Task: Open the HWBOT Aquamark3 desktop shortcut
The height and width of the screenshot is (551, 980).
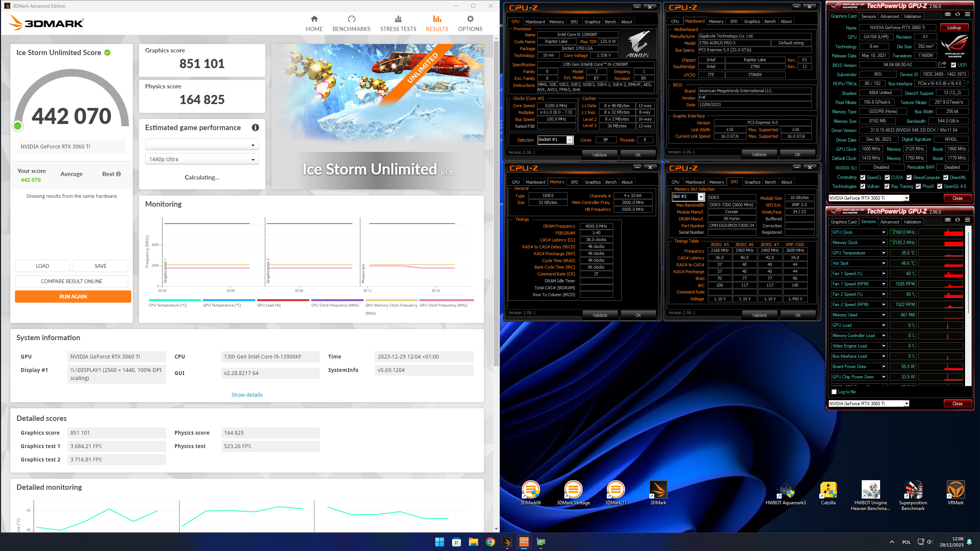Action: (x=786, y=493)
